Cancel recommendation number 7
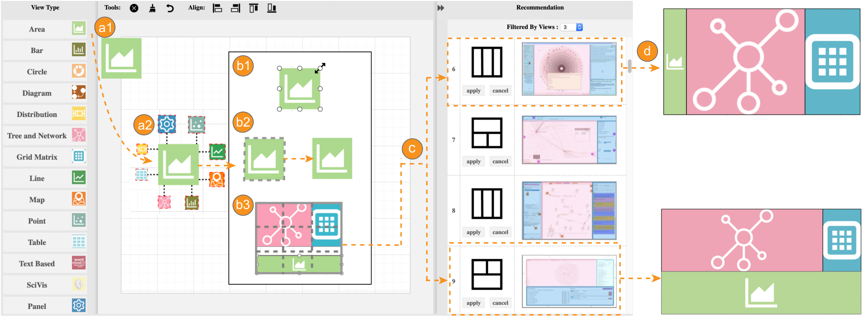Screen dimensions: 868x317 tap(500, 162)
